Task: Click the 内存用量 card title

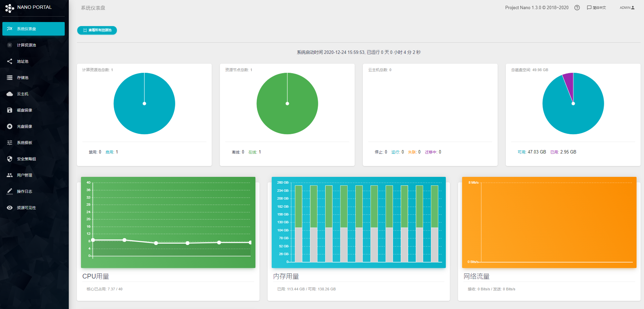Action: coord(286,276)
